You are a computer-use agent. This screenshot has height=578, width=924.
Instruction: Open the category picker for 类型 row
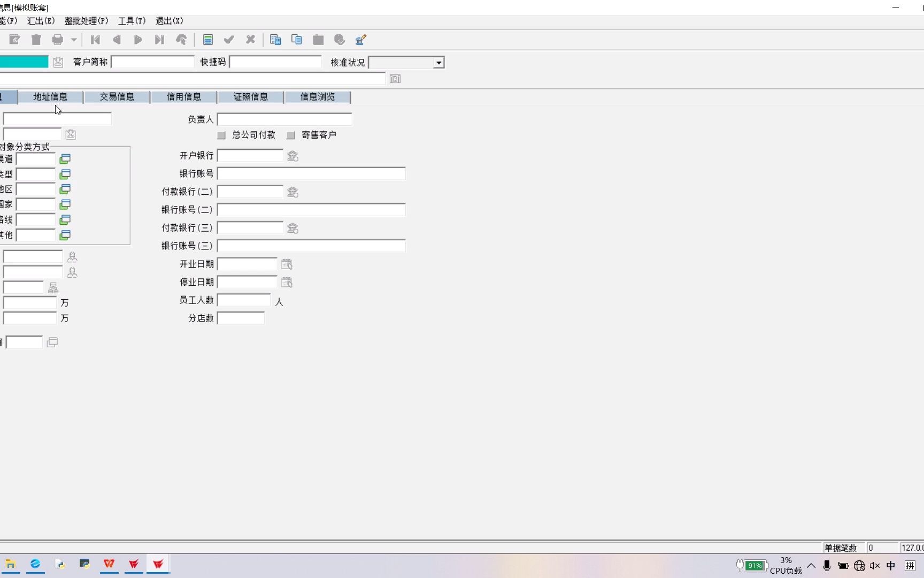click(x=65, y=174)
